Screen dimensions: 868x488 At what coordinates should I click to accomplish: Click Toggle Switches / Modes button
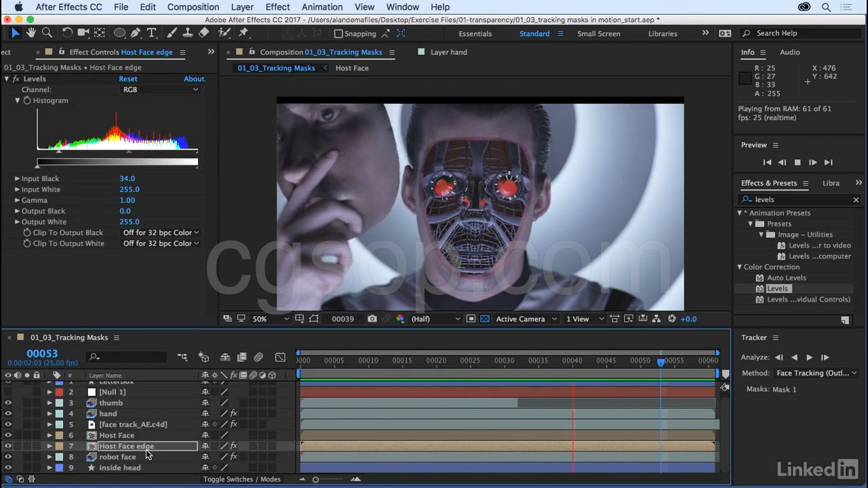tap(241, 479)
